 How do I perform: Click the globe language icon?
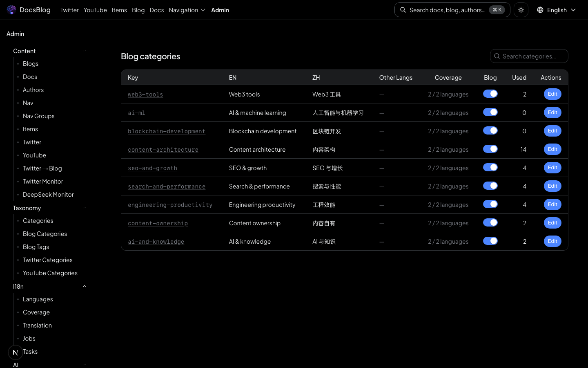point(540,10)
